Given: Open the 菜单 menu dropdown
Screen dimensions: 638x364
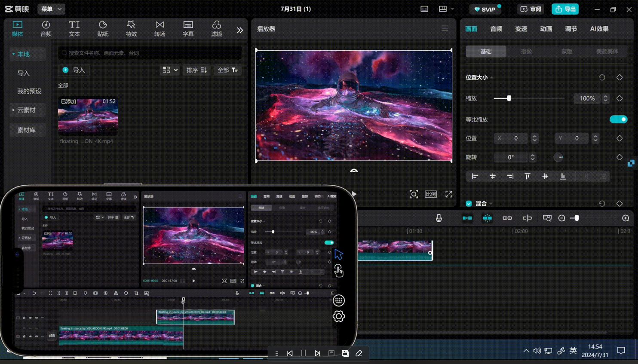Looking at the screenshot, I should [52, 9].
